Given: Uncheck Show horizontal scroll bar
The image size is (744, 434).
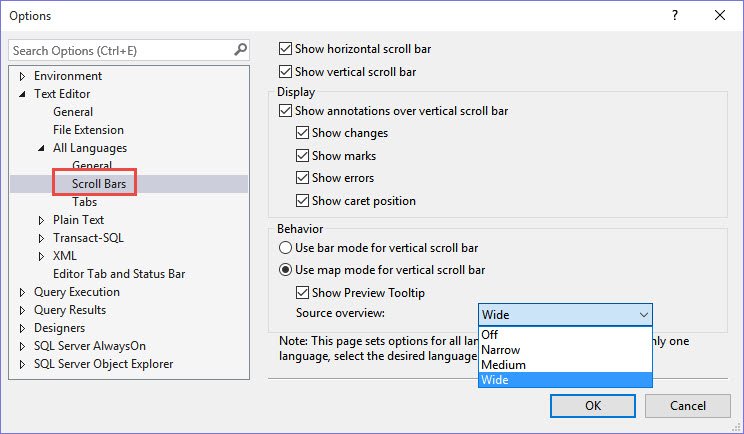Looking at the screenshot, I should (286, 49).
